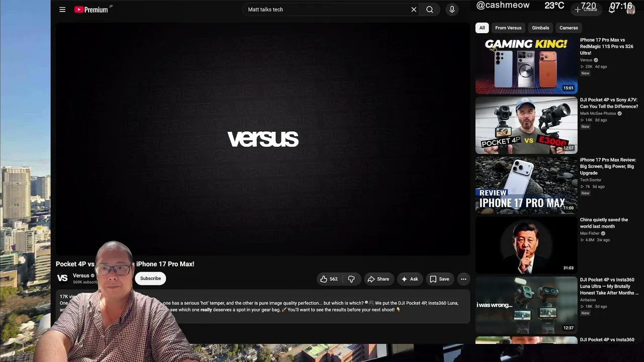
Task: Save the video to a playlist
Action: click(x=439, y=279)
